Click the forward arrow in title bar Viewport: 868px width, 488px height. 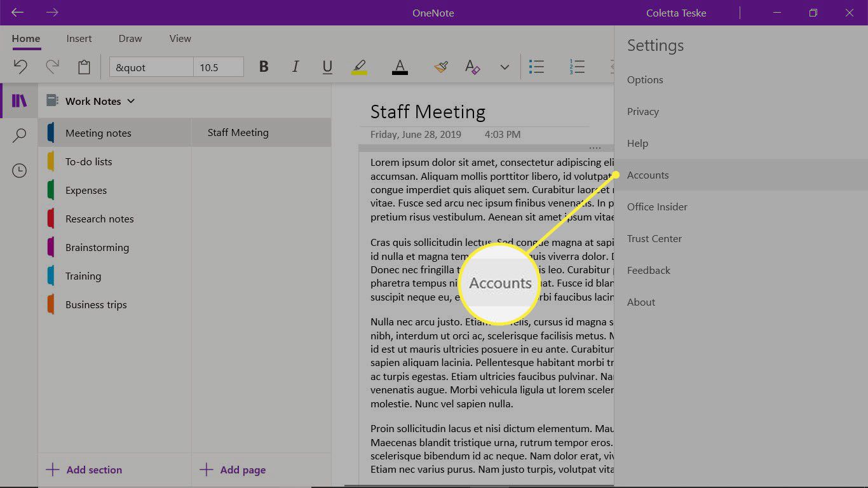52,13
